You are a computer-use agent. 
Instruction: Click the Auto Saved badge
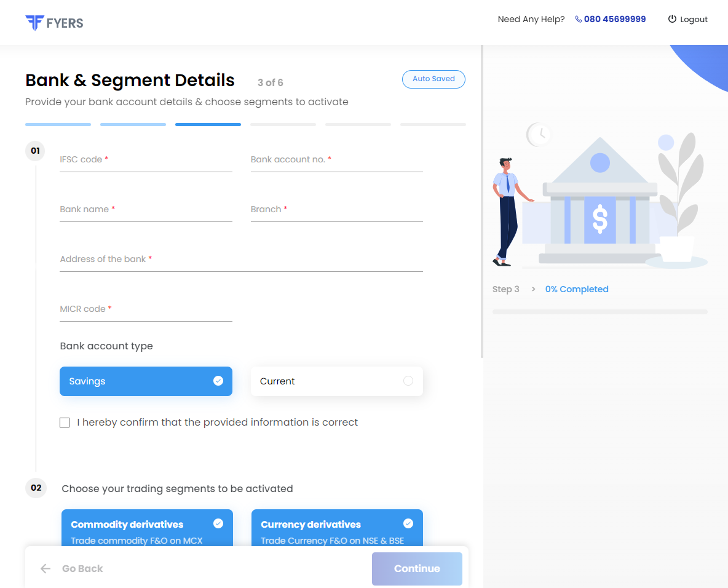(x=433, y=79)
